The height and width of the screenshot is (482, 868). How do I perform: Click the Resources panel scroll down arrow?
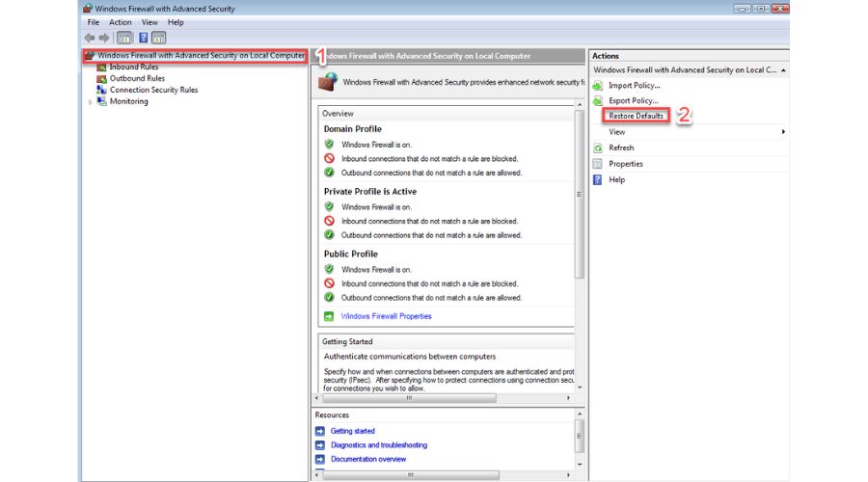click(x=580, y=465)
